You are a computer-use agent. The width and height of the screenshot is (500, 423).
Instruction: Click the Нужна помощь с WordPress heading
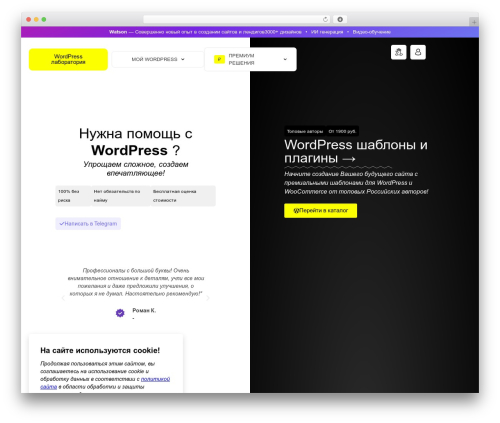click(x=136, y=142)
